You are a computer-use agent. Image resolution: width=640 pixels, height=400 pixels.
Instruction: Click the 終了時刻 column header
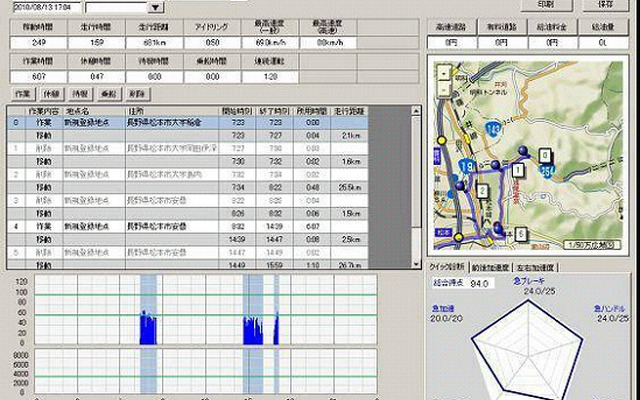[x=274, y=111]
